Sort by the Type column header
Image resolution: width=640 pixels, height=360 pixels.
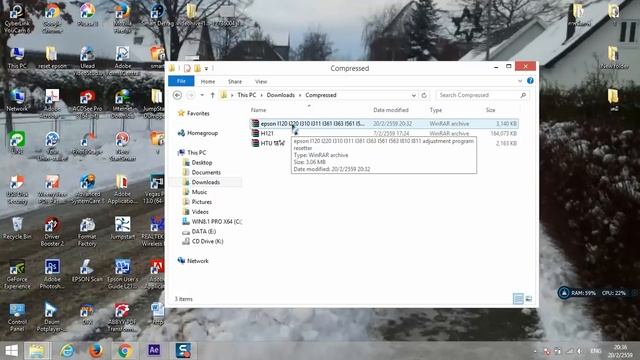pos(436,110)
